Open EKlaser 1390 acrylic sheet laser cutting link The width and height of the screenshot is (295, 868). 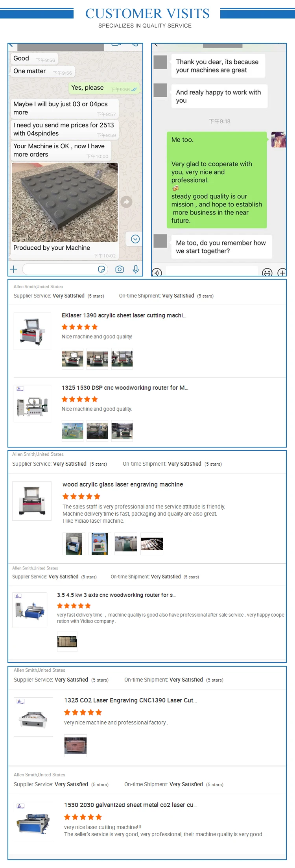(124, 315)
